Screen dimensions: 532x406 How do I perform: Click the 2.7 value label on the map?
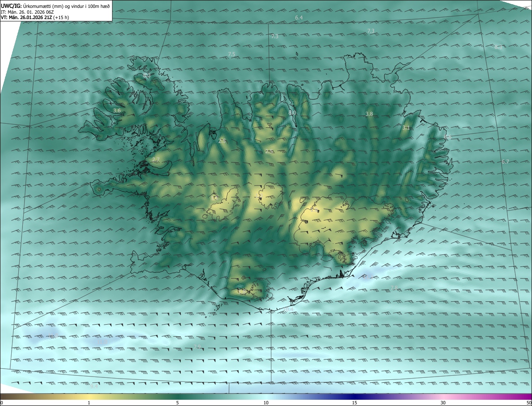(156, 160)
